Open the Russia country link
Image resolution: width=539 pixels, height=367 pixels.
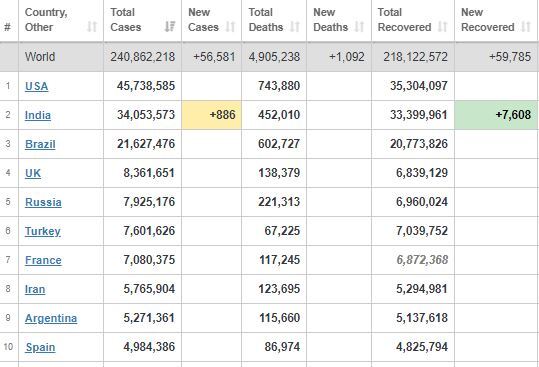click(x=43, y=202)
